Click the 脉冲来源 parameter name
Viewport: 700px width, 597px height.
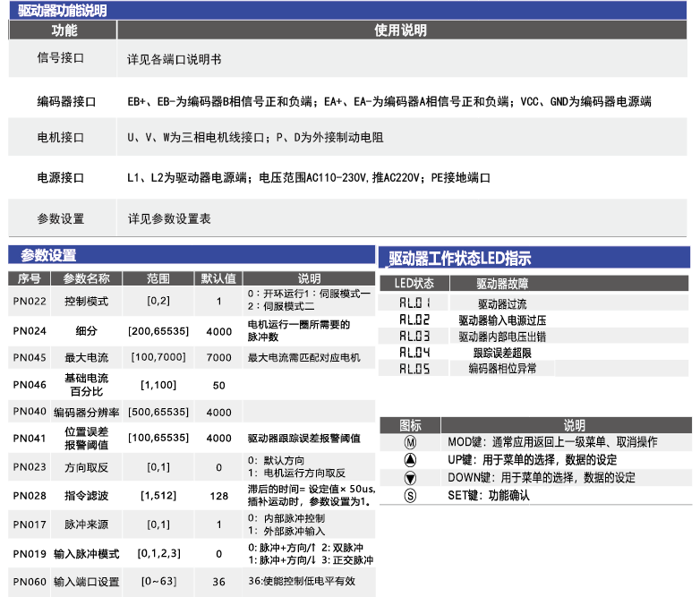coord(86,525)
